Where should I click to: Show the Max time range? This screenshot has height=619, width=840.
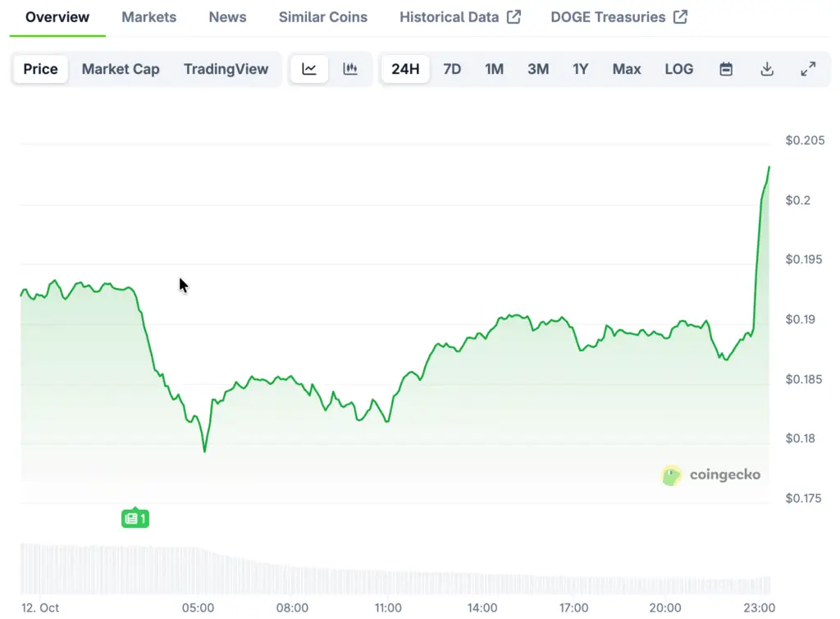click(x=626, y=69)
